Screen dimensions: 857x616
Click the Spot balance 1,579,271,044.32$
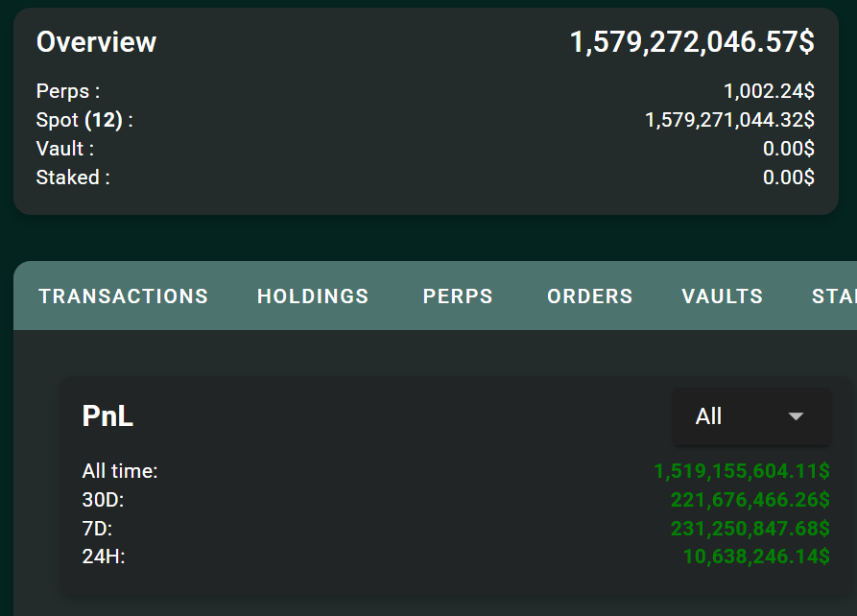point(729,120)
